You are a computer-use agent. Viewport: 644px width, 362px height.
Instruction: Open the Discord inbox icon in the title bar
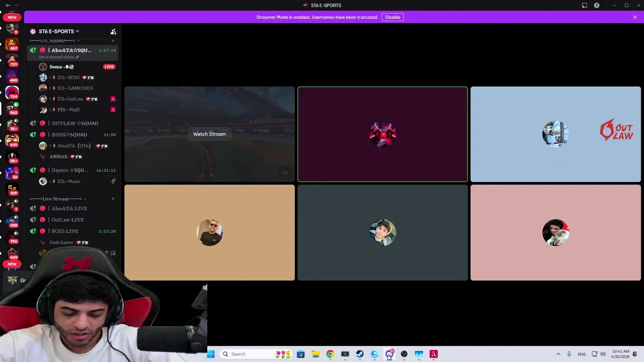[585, 5]
